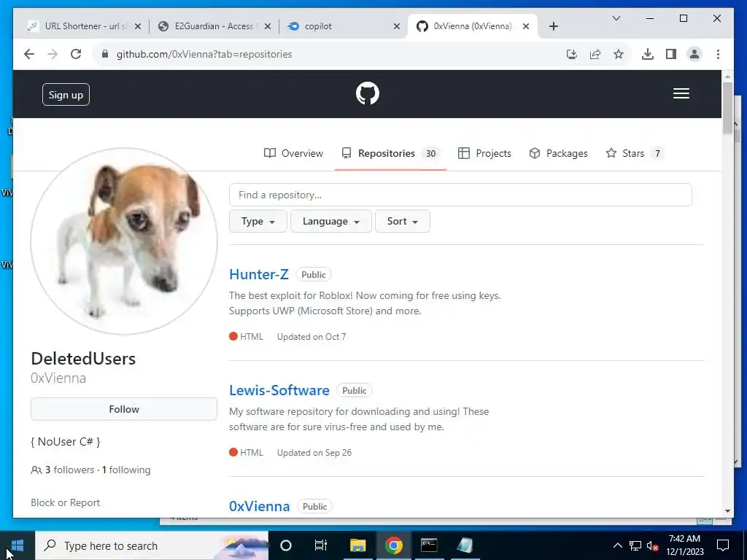Click the 'DeletedUsers' profile name
Screen dimensions: 747x560
pyautogui.click(x=83, y=358)
